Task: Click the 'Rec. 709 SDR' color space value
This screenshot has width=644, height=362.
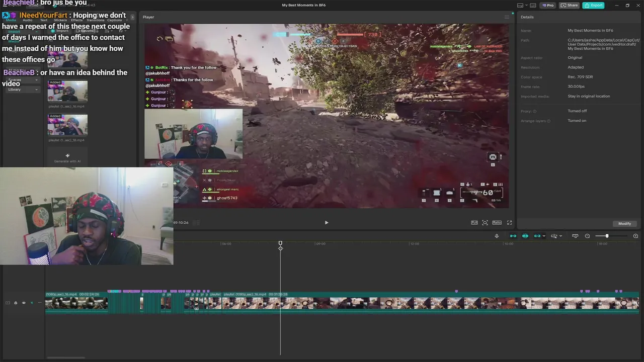Action: click(x=580, y=77)
